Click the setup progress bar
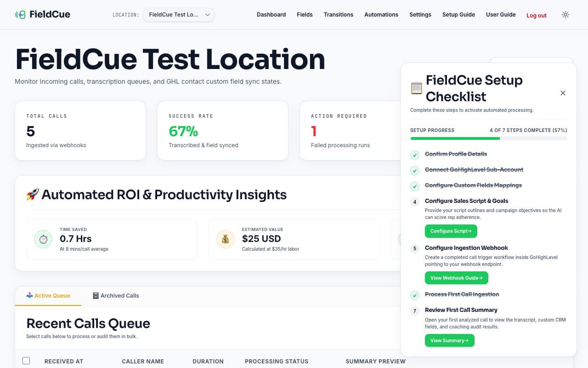Screen dimensions: 588x368 coord(489,138)
